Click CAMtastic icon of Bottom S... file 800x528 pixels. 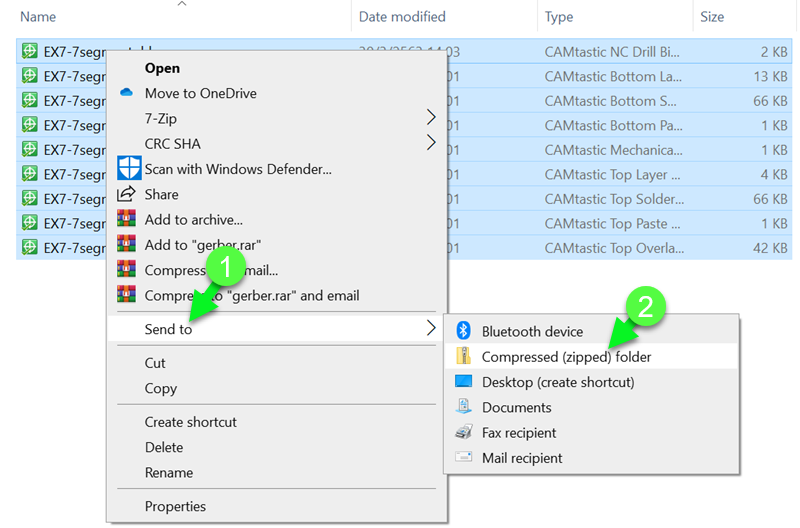[30, 100]
